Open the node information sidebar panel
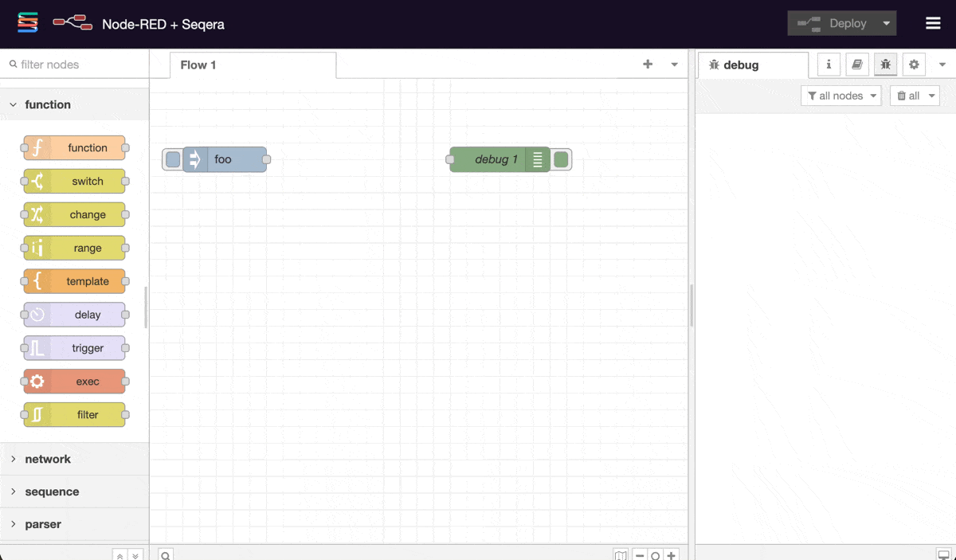 coord(828,65)
